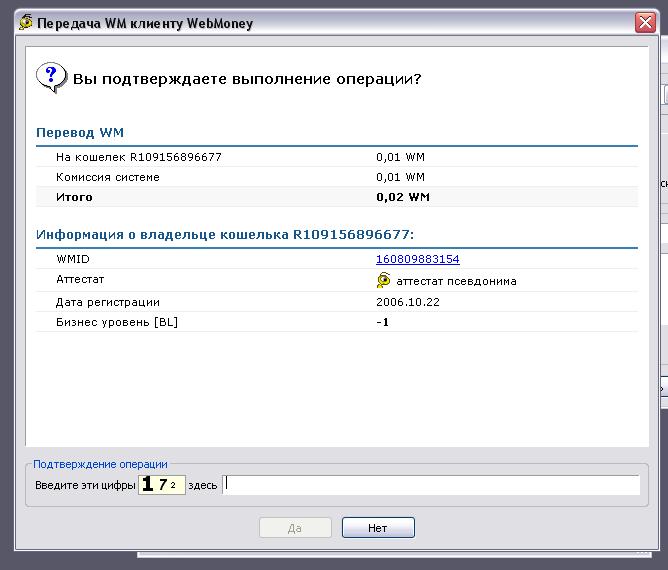Click the dialog title 'Передача WM клиенту WebMoney'
668x570 pixels.
point(145,23)
